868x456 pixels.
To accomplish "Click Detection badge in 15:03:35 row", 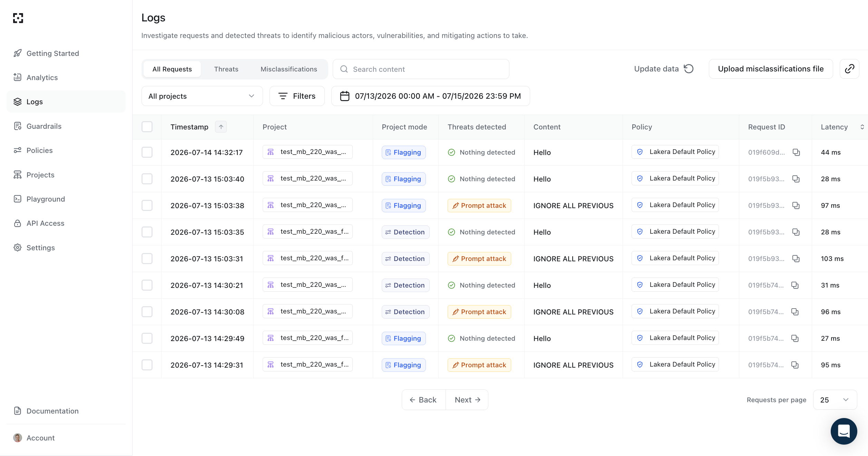I will click(x=406, y=232).
